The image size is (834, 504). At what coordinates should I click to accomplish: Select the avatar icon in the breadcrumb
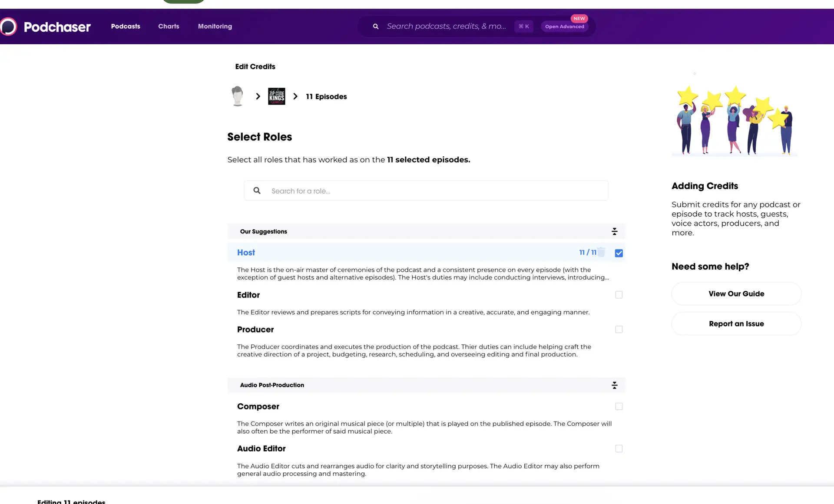237,96
